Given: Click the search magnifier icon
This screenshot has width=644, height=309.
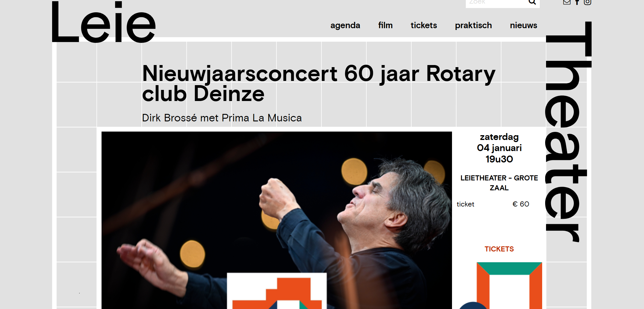Looking at the screenshot, I should click(x=532, y=2).
